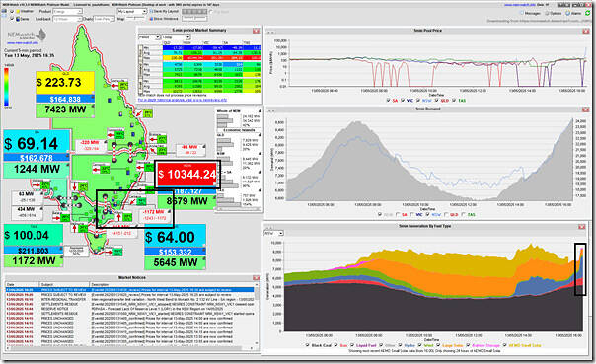Image resolution: width=596 pixels, height=364 pixels.
Task: Toggle the SA series checkbox in price chart
Action: click(389, 101)
